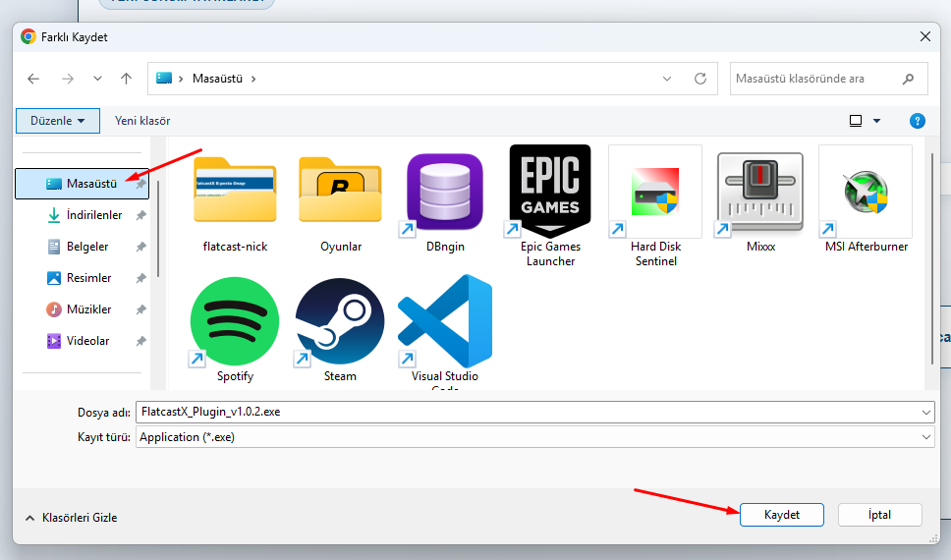Screen dimensions: 951x560
Task: Open view options dropdown arrow
Action: coord(876,121)
